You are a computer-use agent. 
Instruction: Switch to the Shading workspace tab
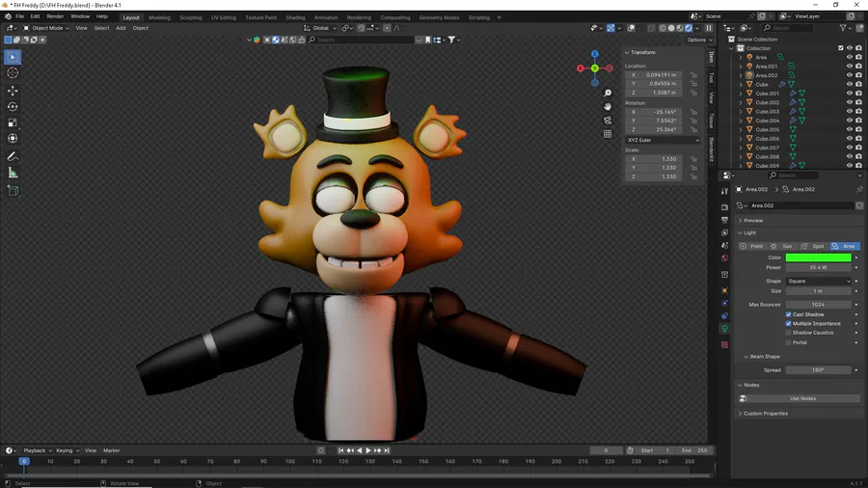click(x=295, y=17)
